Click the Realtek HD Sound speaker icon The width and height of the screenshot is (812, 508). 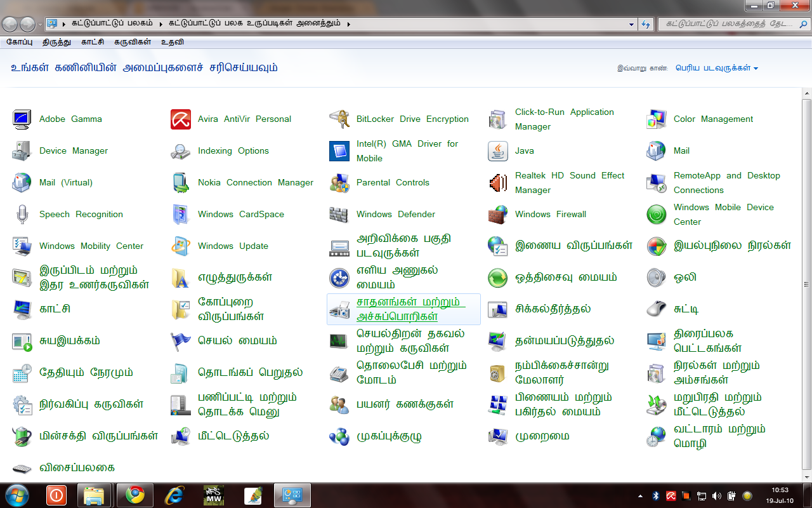click(x=498, y=183)
